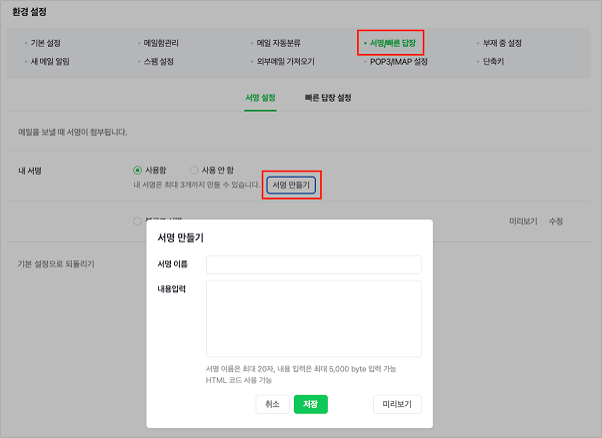This screenshot has width=602, height=438.
Task: Click 미리보기 button inside the dialog
Action: point(397,404)
